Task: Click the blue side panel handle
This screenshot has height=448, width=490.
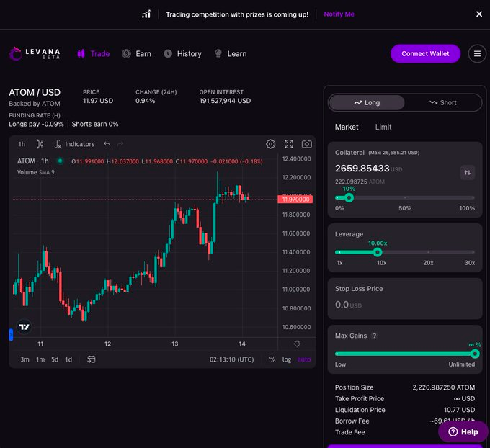Action: pyautogui.click(x=11, y=334)
